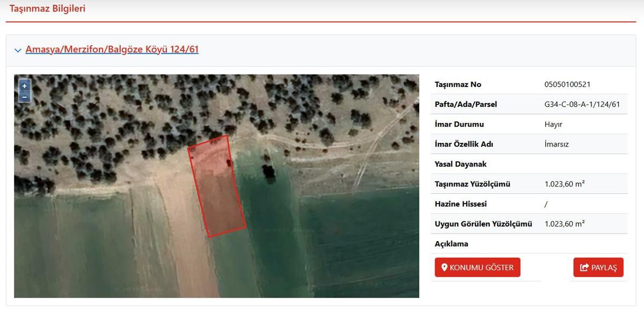Image resolution: width=644 pixels, height=312 pixels.
Task: Click the Yasal Dayanak row label
Action: pyautogui.click(x=460, y=164)
